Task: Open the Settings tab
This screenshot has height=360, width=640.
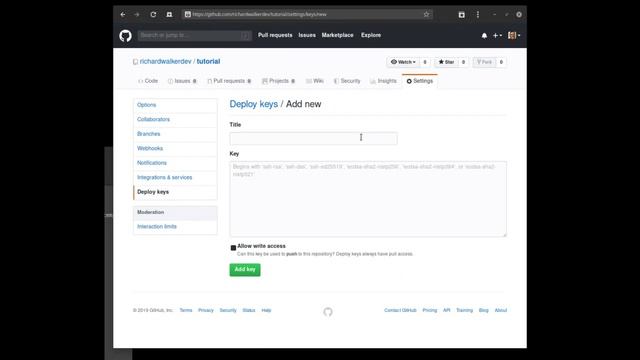Action: (x=420, y=81)
